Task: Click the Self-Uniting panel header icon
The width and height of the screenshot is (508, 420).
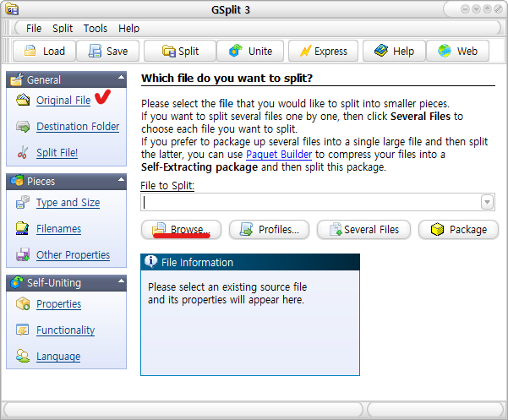Action: [17, 282]
